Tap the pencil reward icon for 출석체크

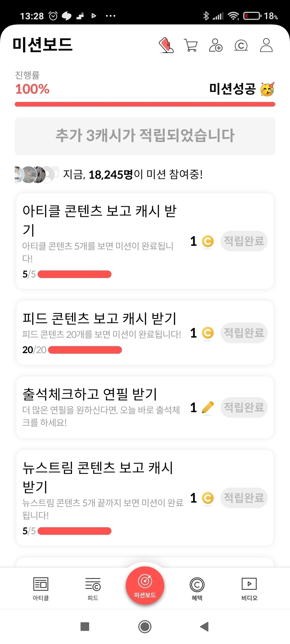click(x=208, y=408)
